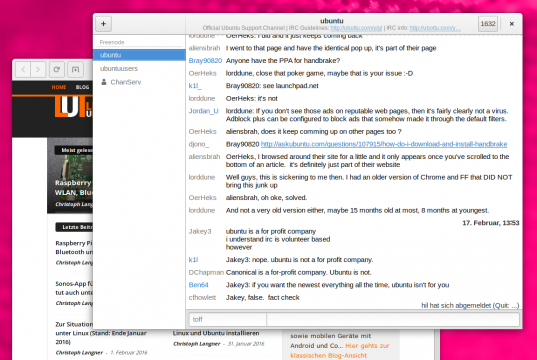Click the orange LU site logo

73,107
